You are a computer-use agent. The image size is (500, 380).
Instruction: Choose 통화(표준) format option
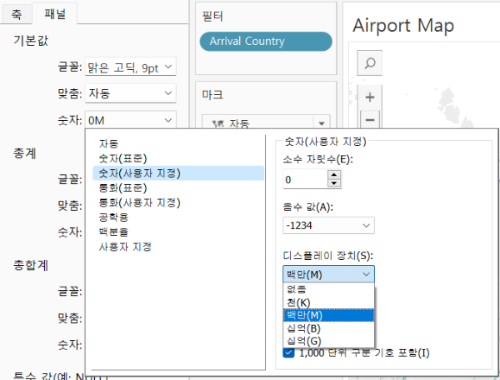point(123,188)
